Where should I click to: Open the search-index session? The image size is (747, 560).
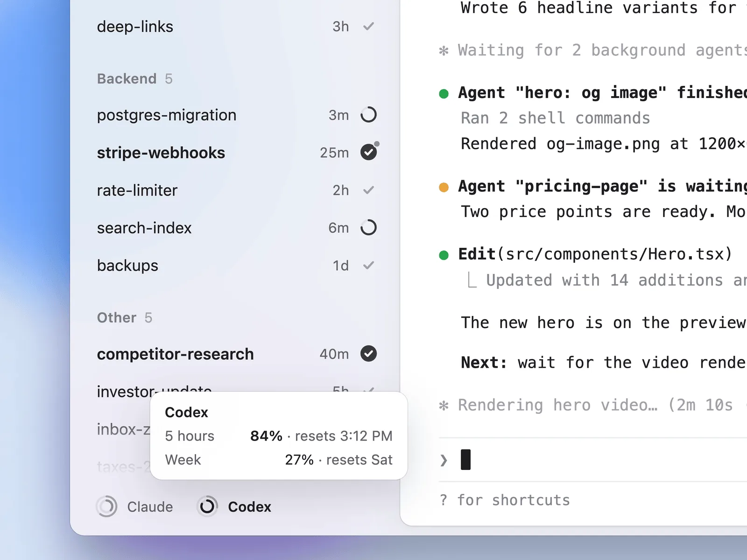[236, 228]
